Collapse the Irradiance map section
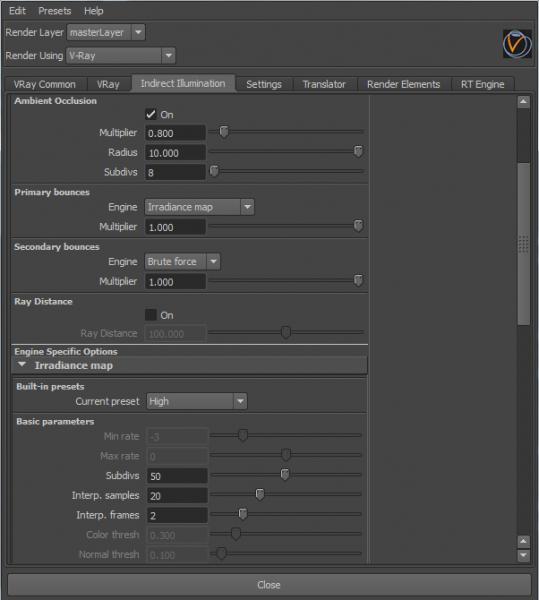539x600 pixels. [x=22, y=365]
